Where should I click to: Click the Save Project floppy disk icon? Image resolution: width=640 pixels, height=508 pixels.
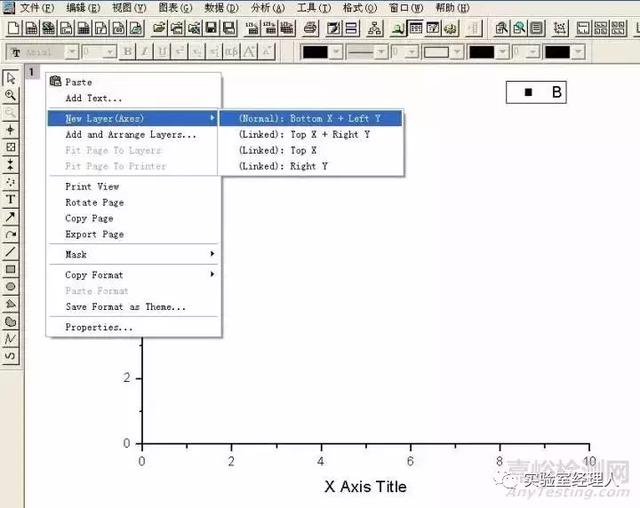point(211,28)
